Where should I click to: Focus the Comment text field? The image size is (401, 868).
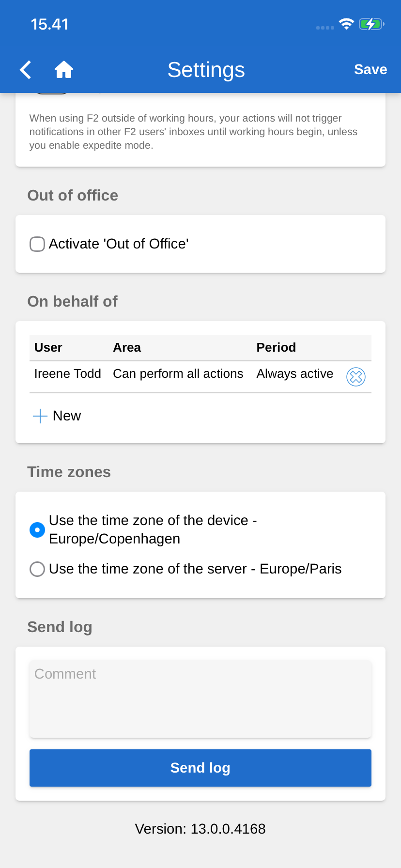200,699
